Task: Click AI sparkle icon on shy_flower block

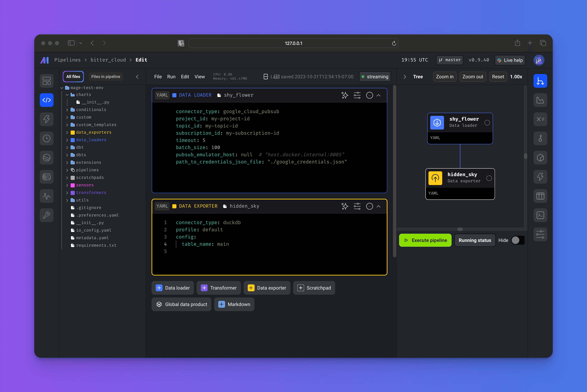Action: [345, 95]
